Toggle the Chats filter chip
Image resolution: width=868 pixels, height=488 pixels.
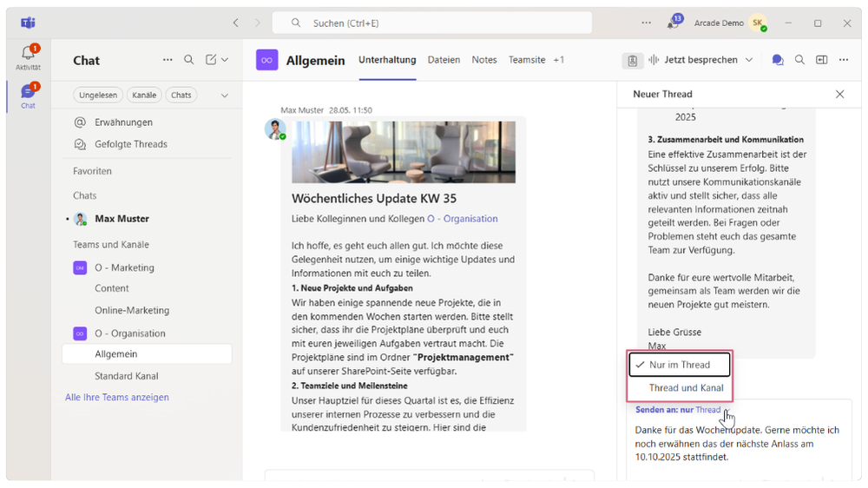click(181, 96)
